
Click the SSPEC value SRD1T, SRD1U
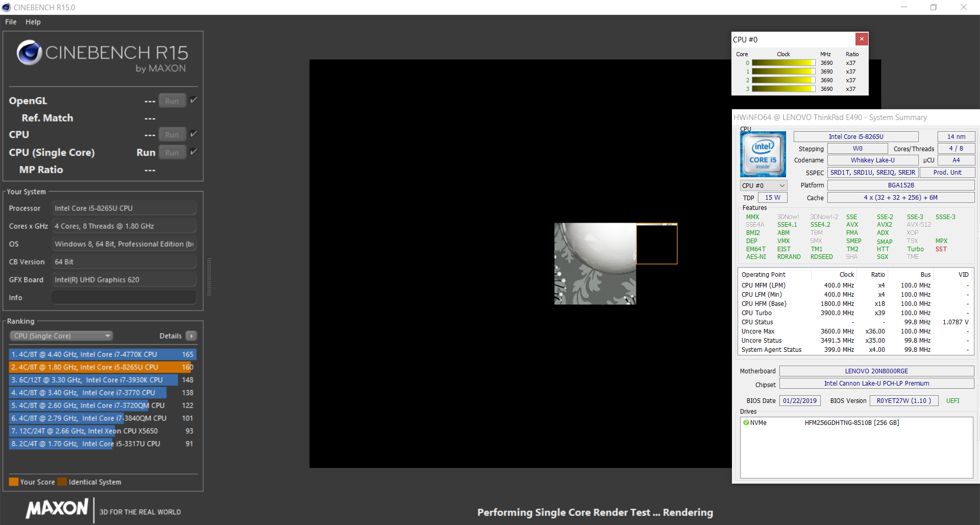873,173
